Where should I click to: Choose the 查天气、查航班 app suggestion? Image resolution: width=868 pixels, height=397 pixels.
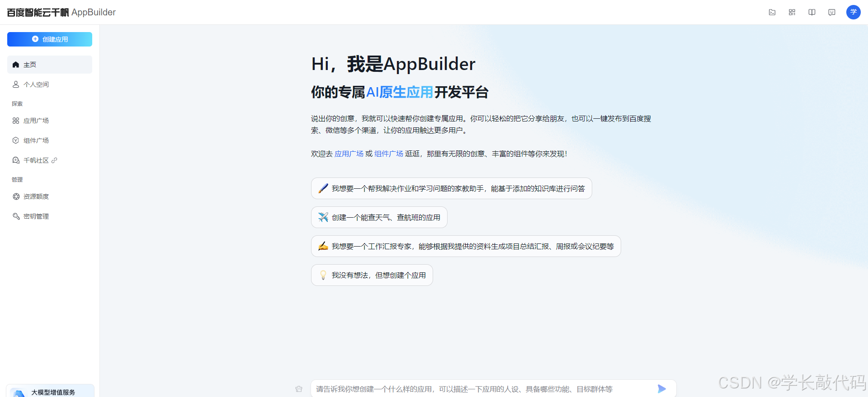pos(379,217)
